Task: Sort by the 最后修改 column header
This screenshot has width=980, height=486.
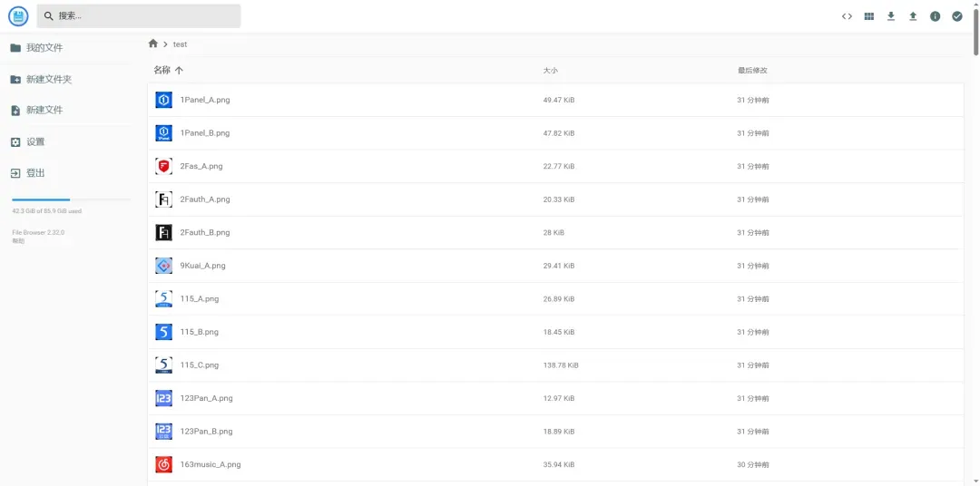Action: click(x=752, y=71)
